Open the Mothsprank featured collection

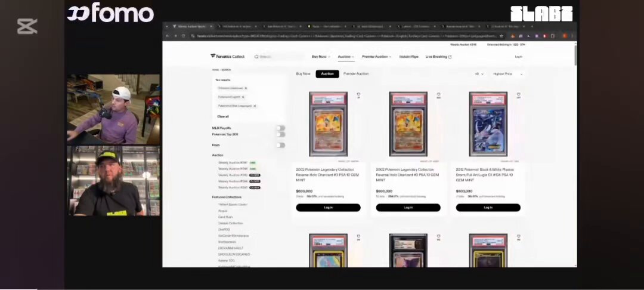coord(227,242)
